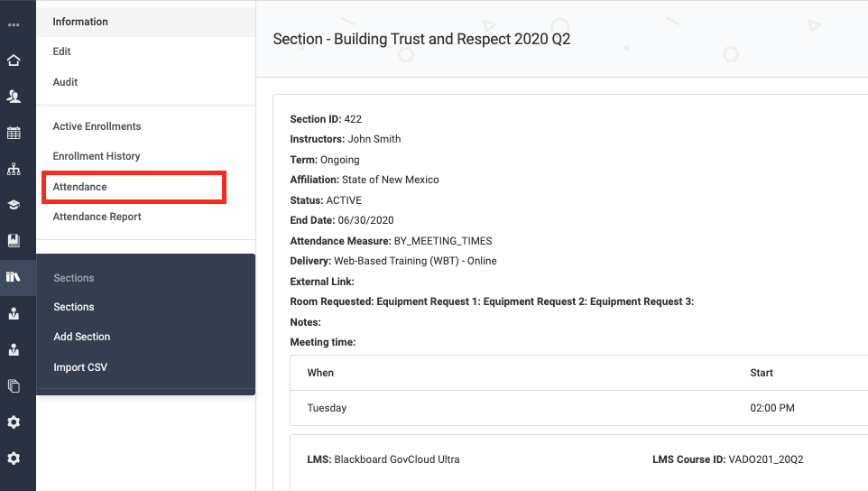The image size is (868, 491).
Task: Click the graduation cap icon
Action: tap(14, 205)
